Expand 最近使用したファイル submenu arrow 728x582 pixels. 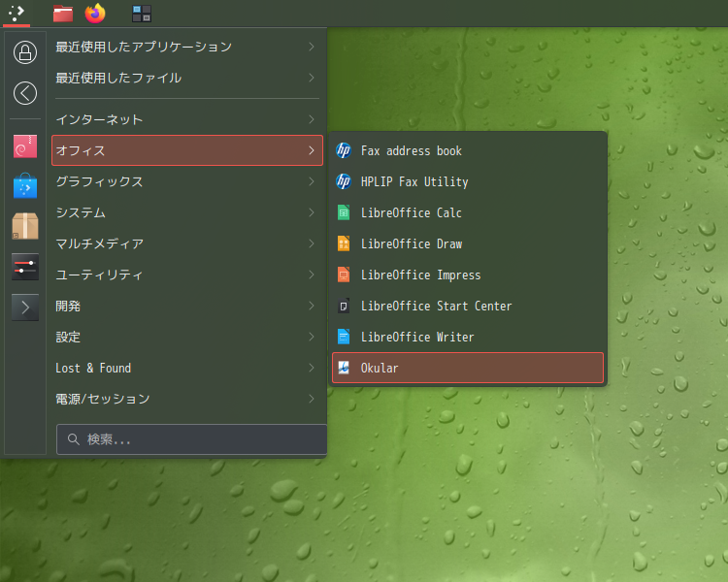(x=312, y=78)
